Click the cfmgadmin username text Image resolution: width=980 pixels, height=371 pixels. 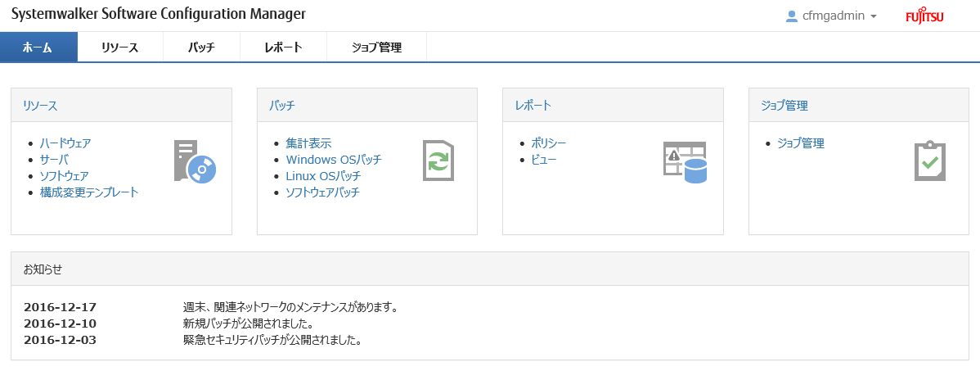coord(833,16)
